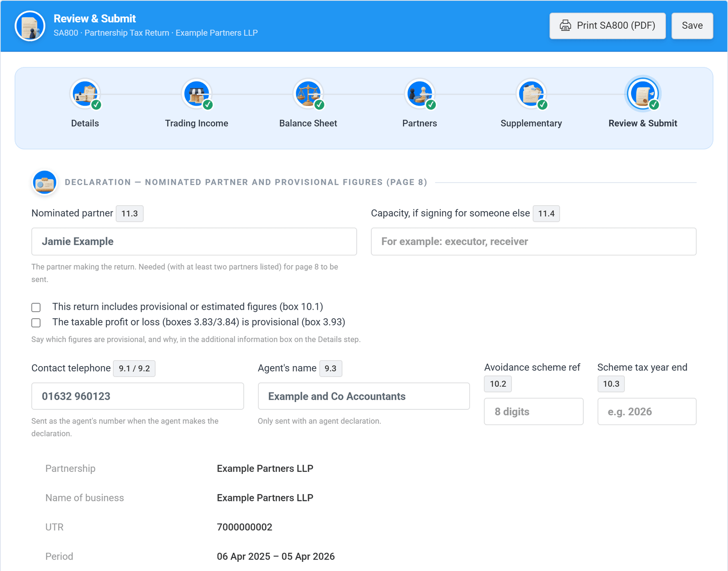Click the UTR value 7000000002
The width and height of the screenshot is (728, 571).
[244, 527]
